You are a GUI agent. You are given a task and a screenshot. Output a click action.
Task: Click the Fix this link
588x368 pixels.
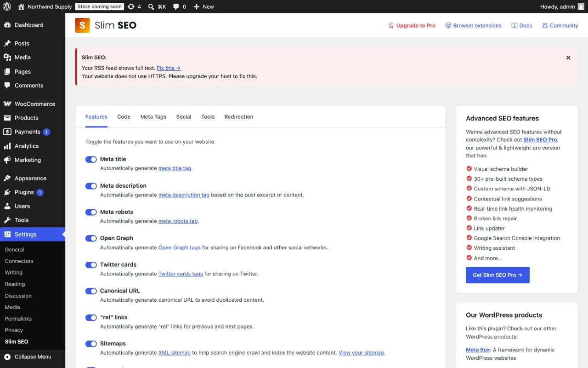tap(169, 68)
